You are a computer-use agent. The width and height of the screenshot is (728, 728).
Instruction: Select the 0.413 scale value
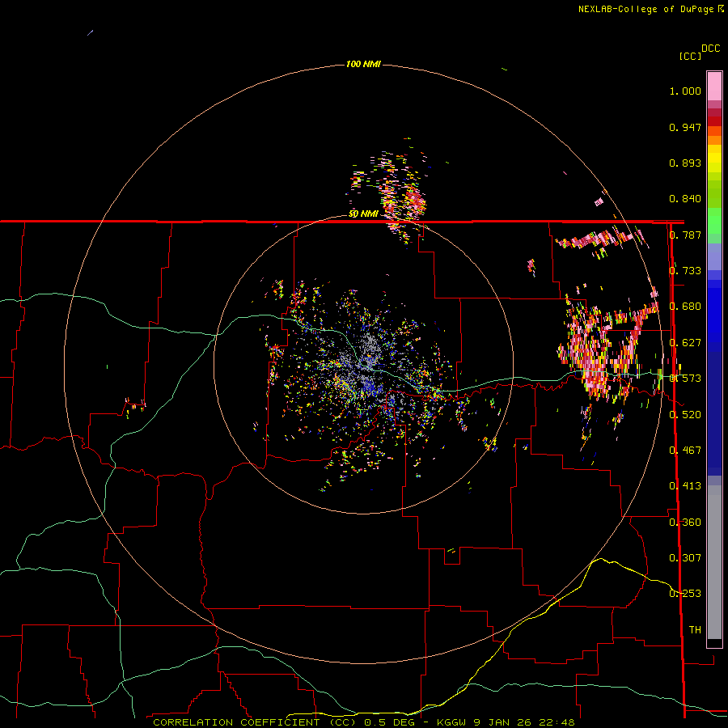[x=685, y=486]
